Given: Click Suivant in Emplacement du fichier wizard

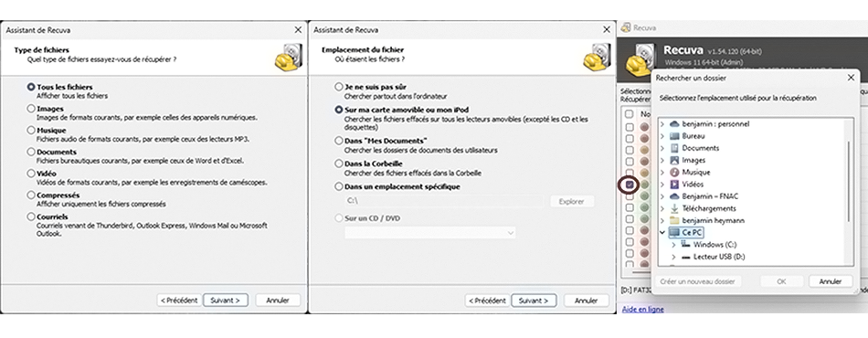Looking at the screenshot, I should (x=533, y=301).
